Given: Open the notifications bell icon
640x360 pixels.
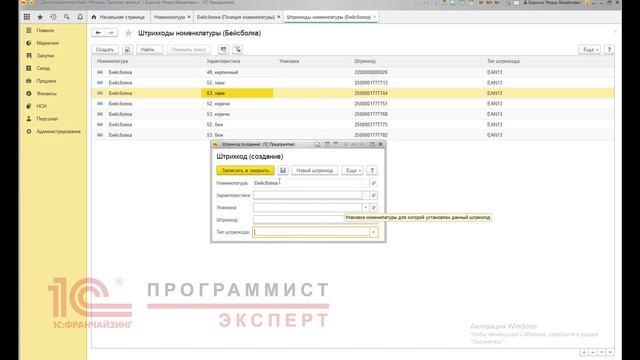Looking at the screenshot, I should pyautogui.click(x=80, y=17).
